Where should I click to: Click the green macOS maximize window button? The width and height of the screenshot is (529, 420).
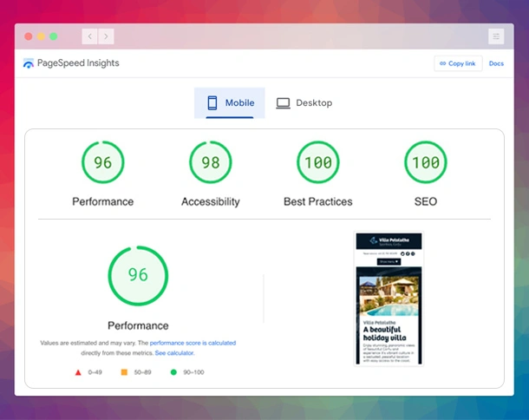(54, 36)
